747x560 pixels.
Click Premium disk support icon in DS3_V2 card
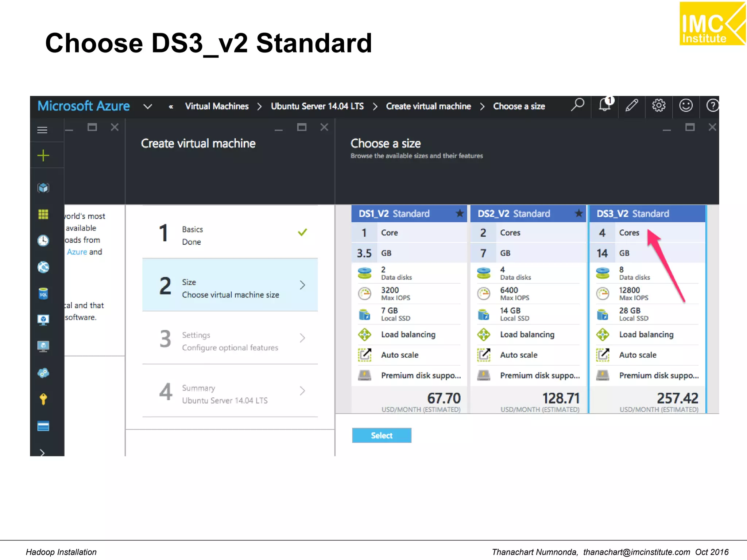[x=603, y=375]
